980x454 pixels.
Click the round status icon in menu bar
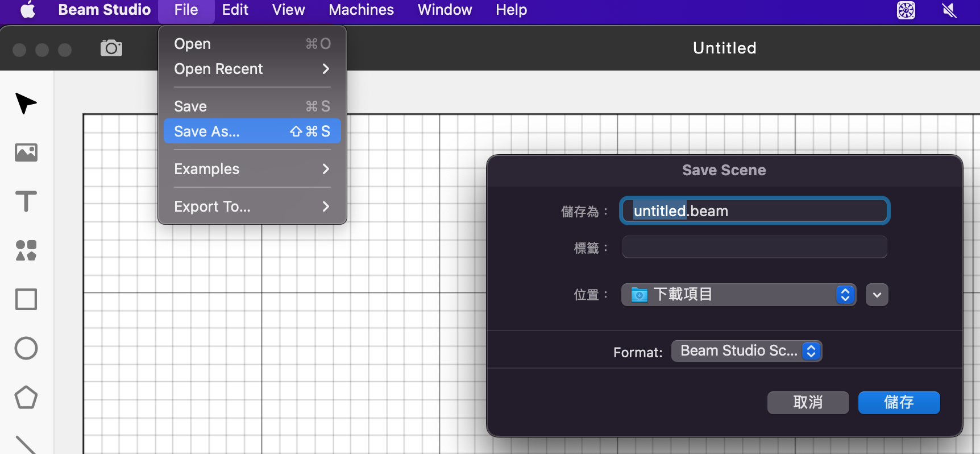[906, 10]
